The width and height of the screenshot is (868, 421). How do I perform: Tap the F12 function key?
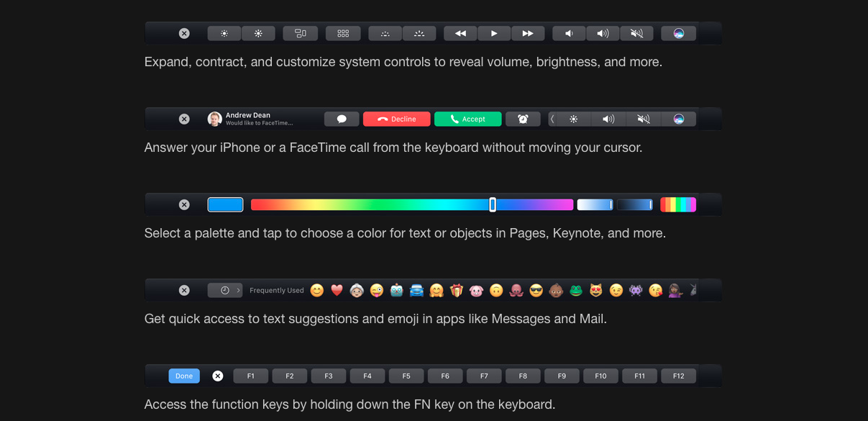tap(678, 376)
